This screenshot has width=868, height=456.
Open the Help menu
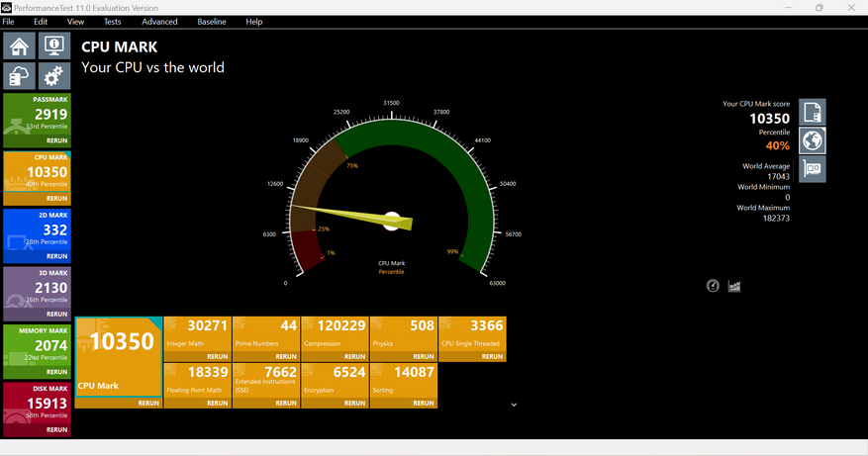coord(254,22)
